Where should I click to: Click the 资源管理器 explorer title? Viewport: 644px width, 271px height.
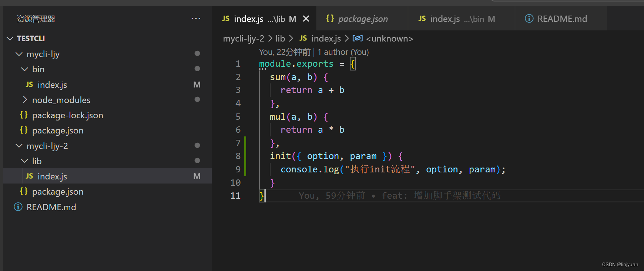tap(36, 19)
